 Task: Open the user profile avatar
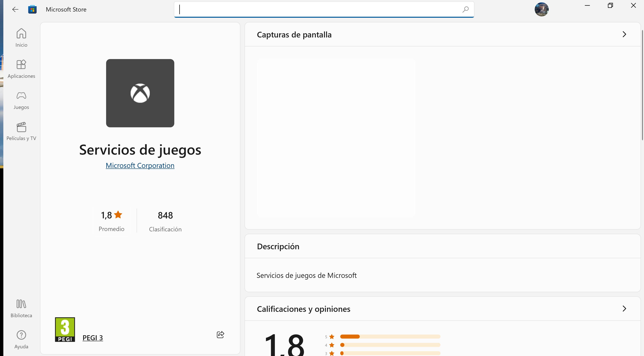[x=542, y=10]
